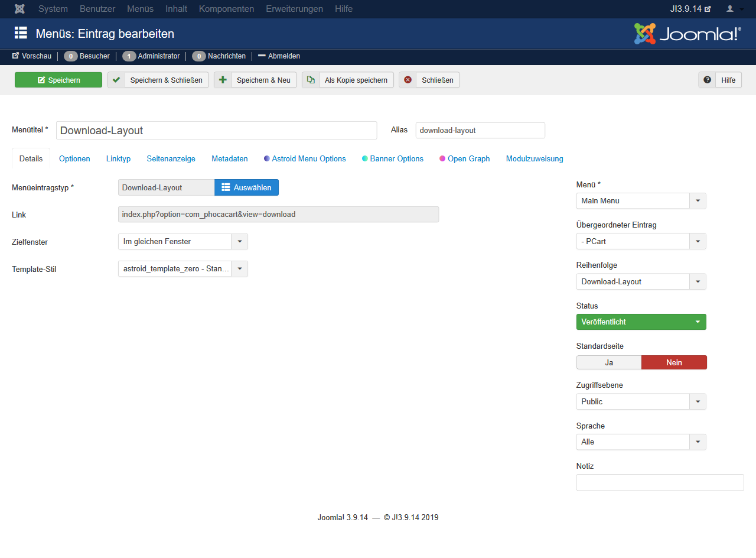Click the checkmark icon for Speichern & Schließen
The height and width of the screenshot is (558, 756).
click(116, 80)
